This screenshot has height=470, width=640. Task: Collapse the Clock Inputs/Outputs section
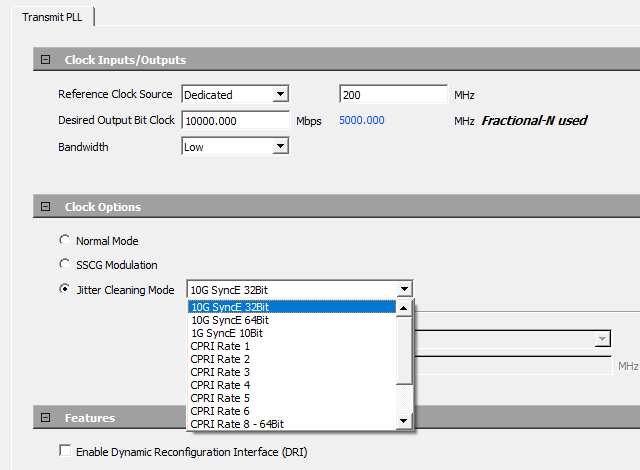(x=45, y=60)
